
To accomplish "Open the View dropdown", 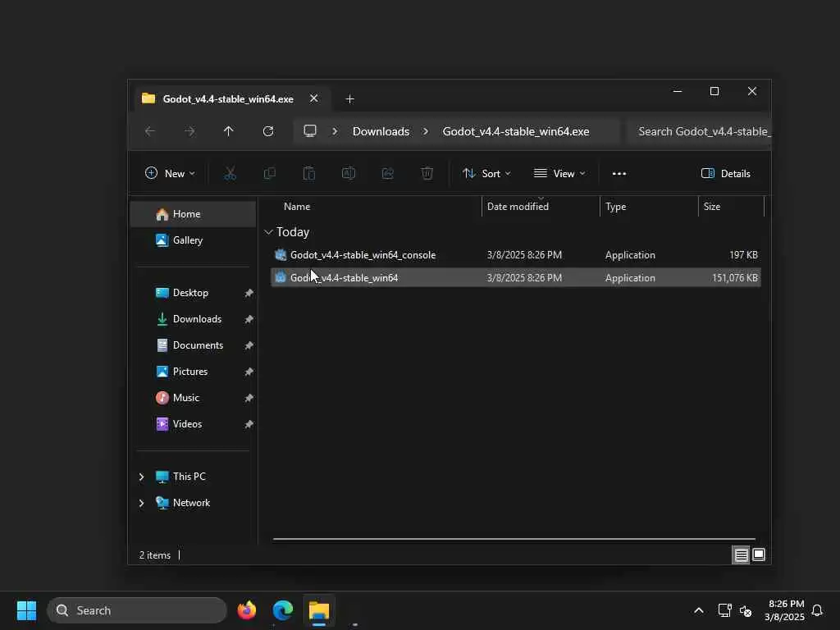I will coord(559,174).
